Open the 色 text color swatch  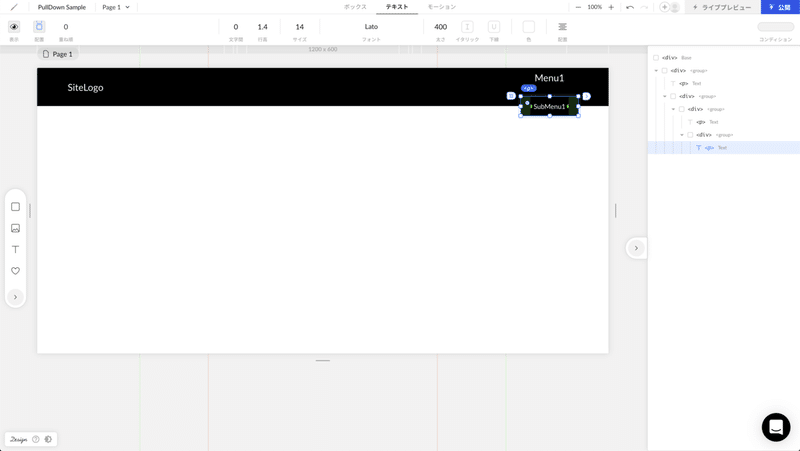coord(529,27)
